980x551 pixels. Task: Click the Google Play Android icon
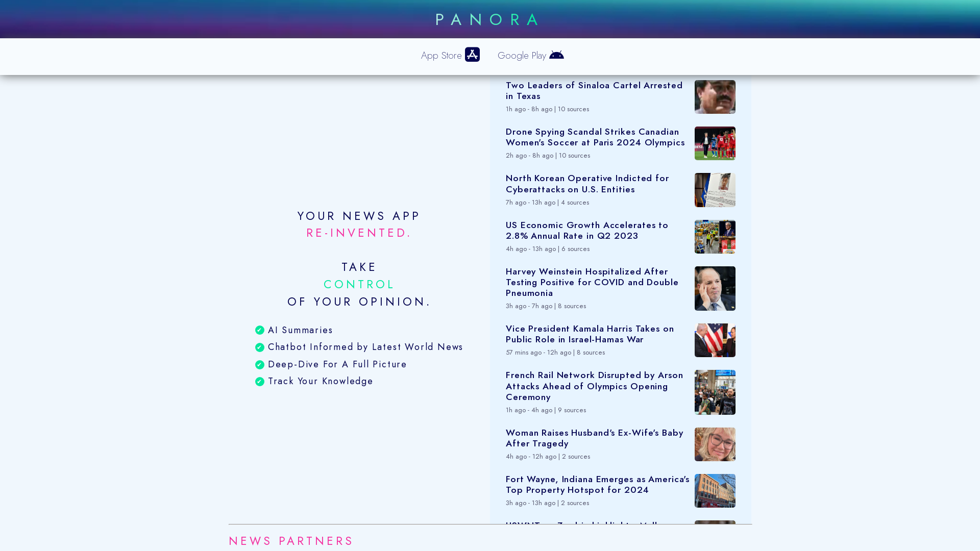(556, 55)
